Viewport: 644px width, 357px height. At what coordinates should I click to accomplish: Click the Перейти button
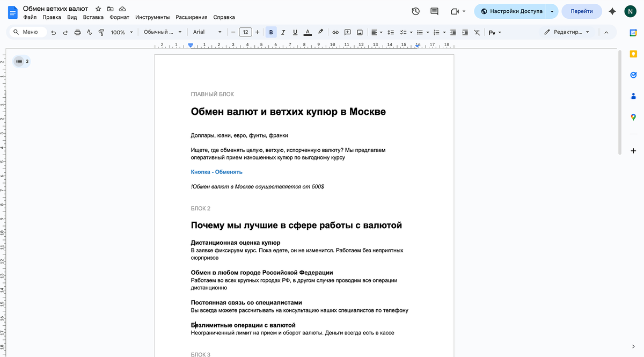coord(582,11)
